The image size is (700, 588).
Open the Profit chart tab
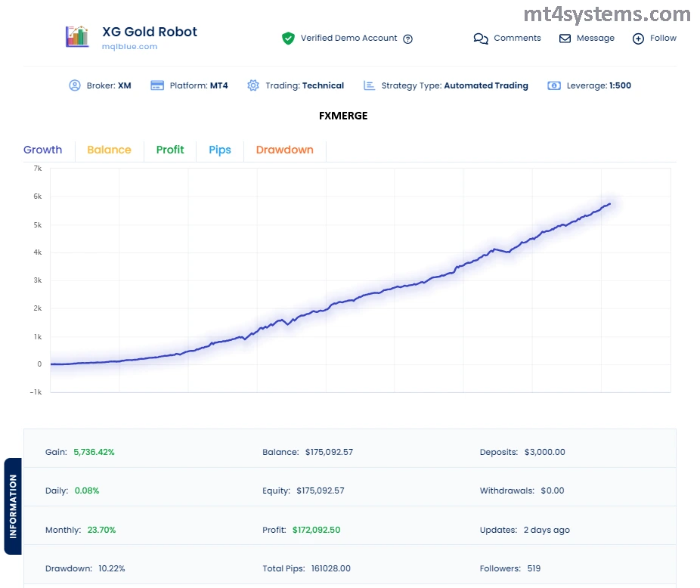click(170, 150)
